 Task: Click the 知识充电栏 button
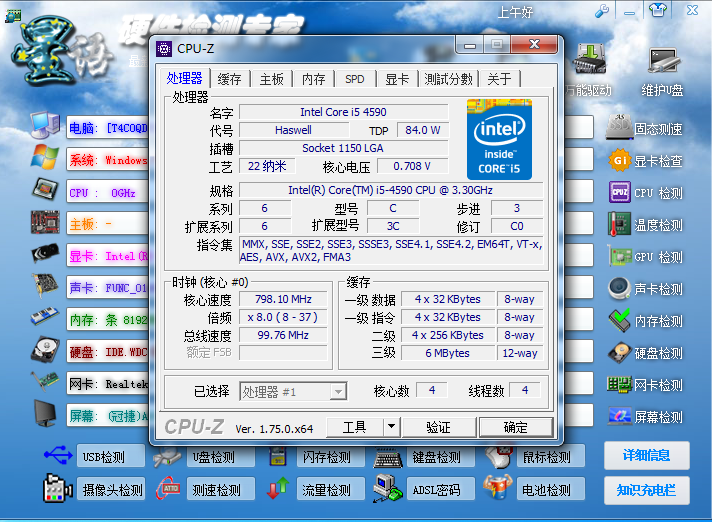pos(647,490)
